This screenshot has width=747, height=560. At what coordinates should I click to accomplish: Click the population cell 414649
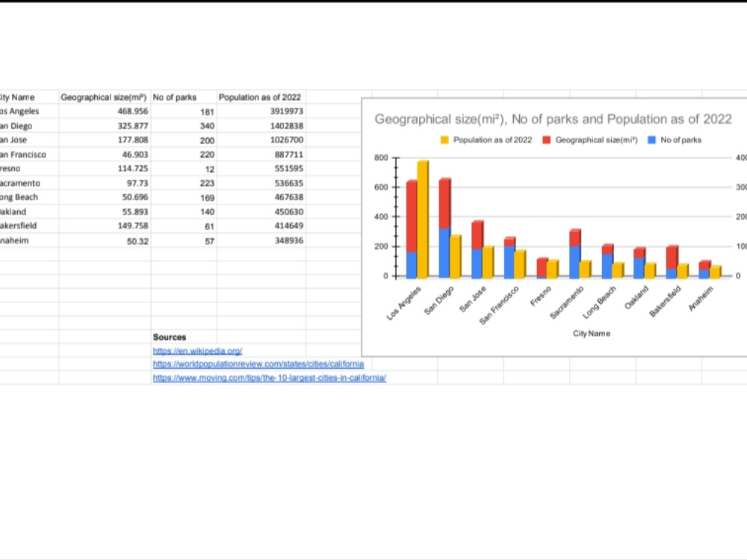coord(261,225)
